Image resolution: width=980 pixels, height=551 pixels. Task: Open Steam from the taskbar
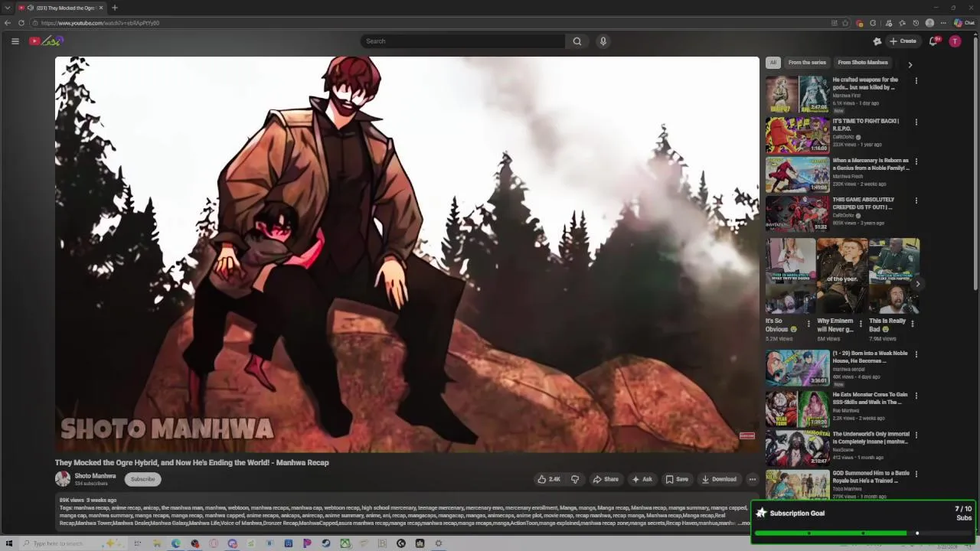click(x=325, y=543)
